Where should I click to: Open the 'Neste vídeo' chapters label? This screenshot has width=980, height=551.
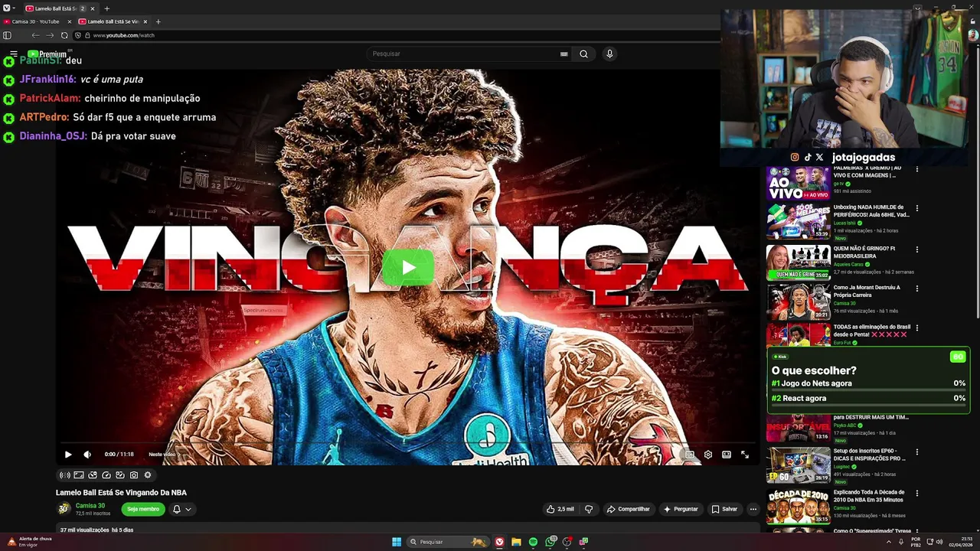162,455
